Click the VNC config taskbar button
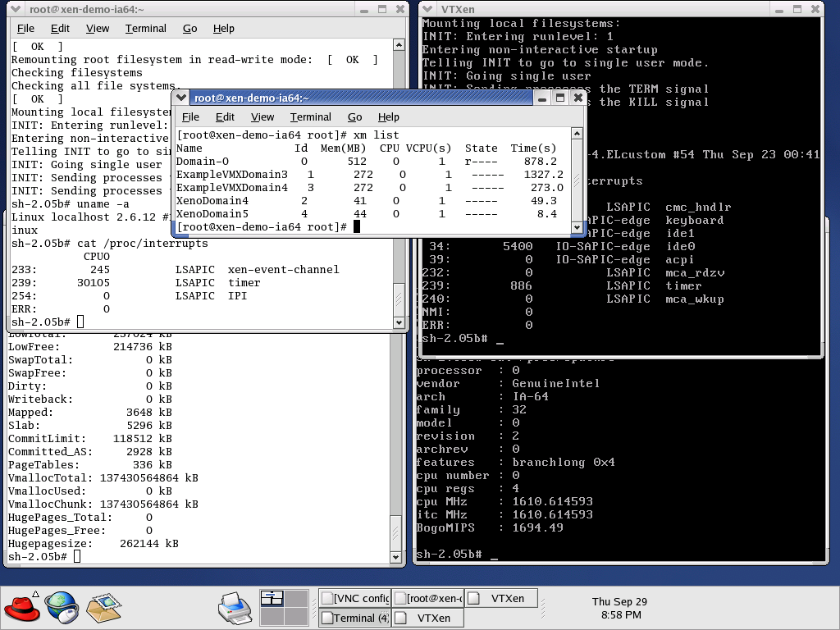Image resolution: width=840 pixels, height=630 pixels. point(354,599)
